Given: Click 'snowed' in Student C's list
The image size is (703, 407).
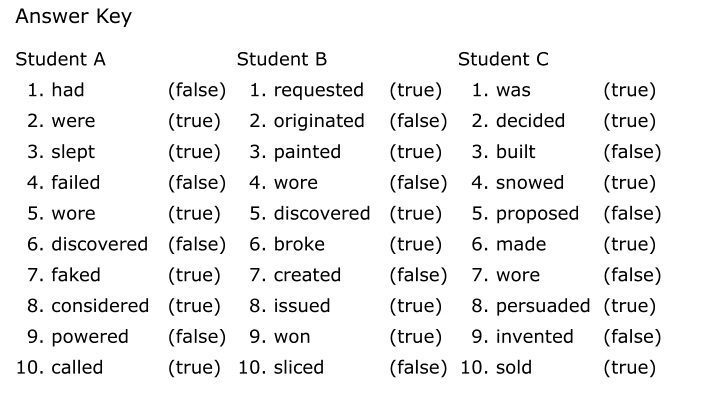Looking at the screenshot, I should click(x=530, y=183).
